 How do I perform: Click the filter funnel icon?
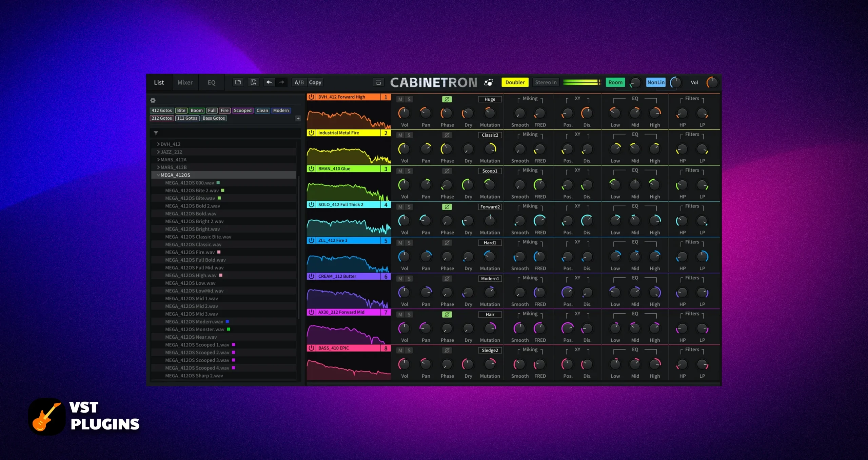pos(156,133)
